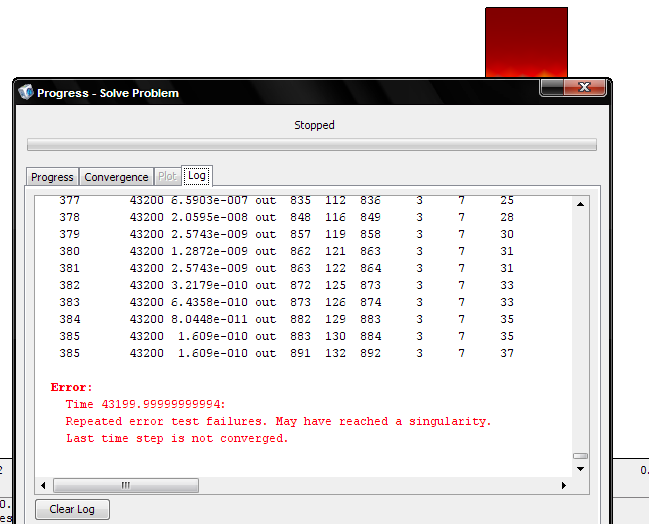Click the log's scroll up arrow
This screenshot has height=524, width=649.
pyautogui.click(x=580, y=205)
